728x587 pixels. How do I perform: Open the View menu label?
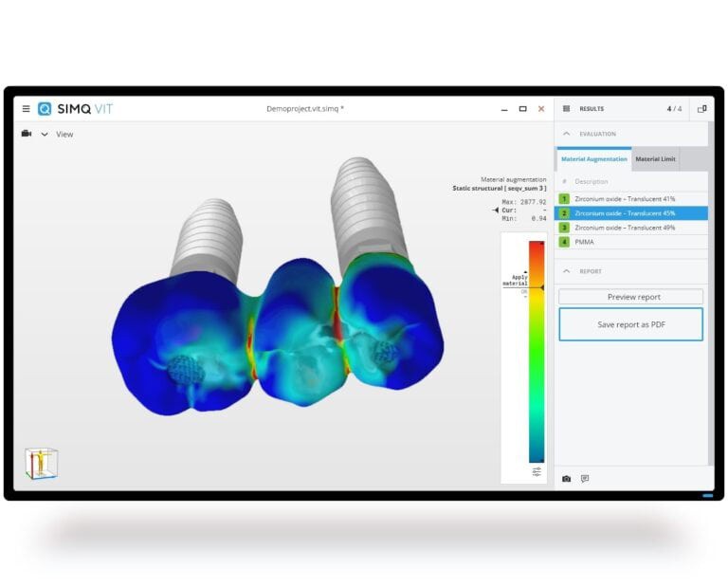coord(64,135)
